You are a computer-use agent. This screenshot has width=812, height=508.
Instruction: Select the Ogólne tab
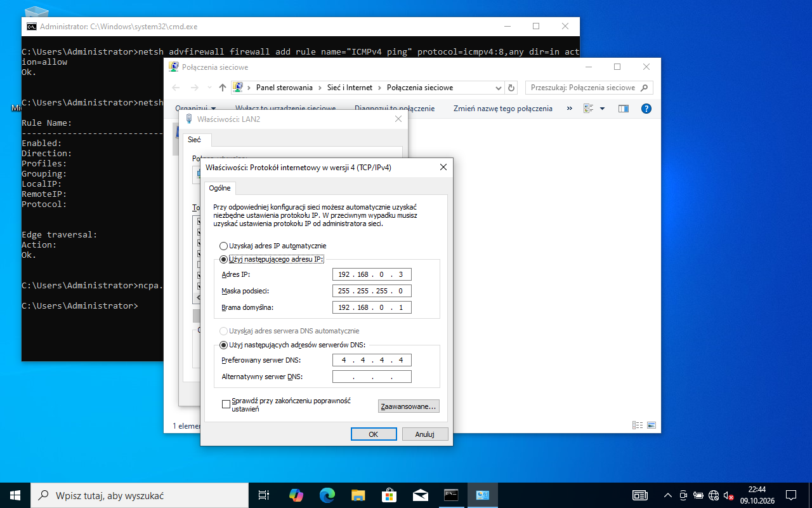(x=219, y=188)
